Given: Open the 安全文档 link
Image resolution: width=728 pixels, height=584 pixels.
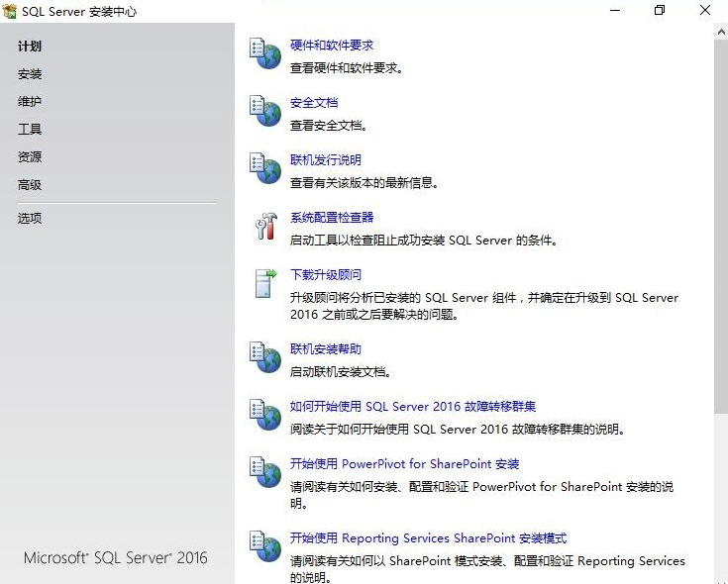Looking at the screenshot, I should point(314,103).
